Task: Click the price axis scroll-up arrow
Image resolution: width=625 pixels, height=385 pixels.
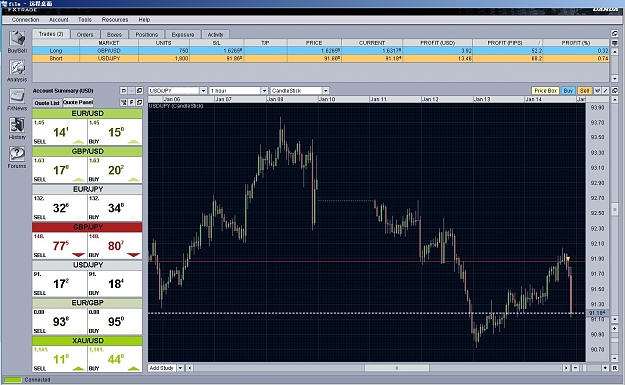Action: [615, 99]
